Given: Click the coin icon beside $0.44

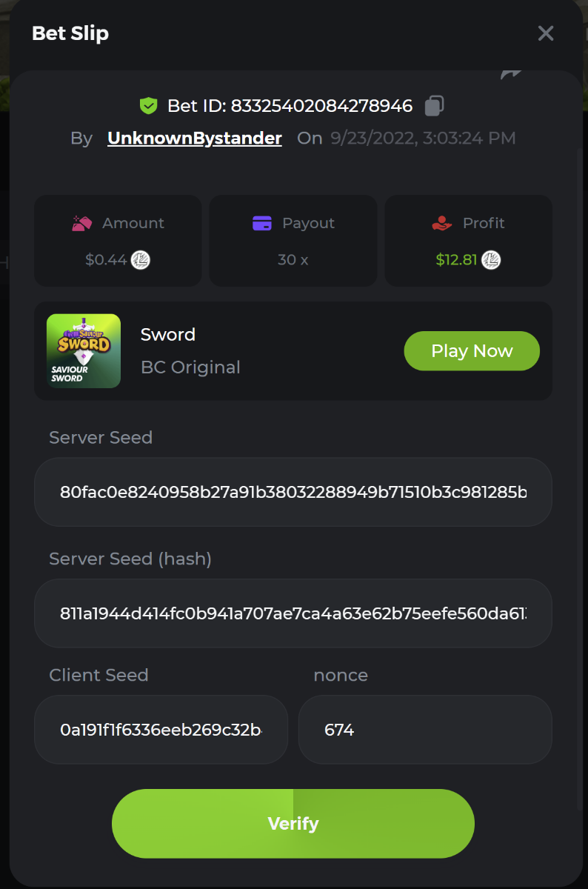Looking at the screenshot, I should (141, 260).
